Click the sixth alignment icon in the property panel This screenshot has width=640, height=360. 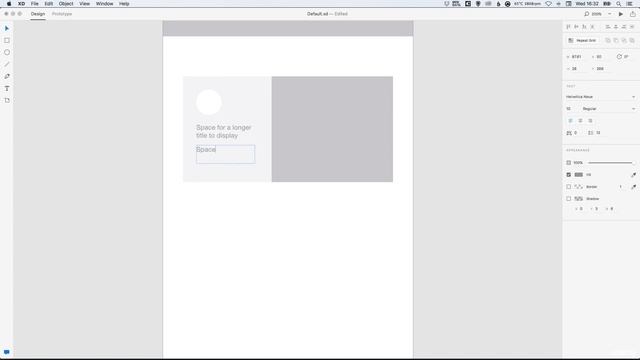click(x=616, y=27)
